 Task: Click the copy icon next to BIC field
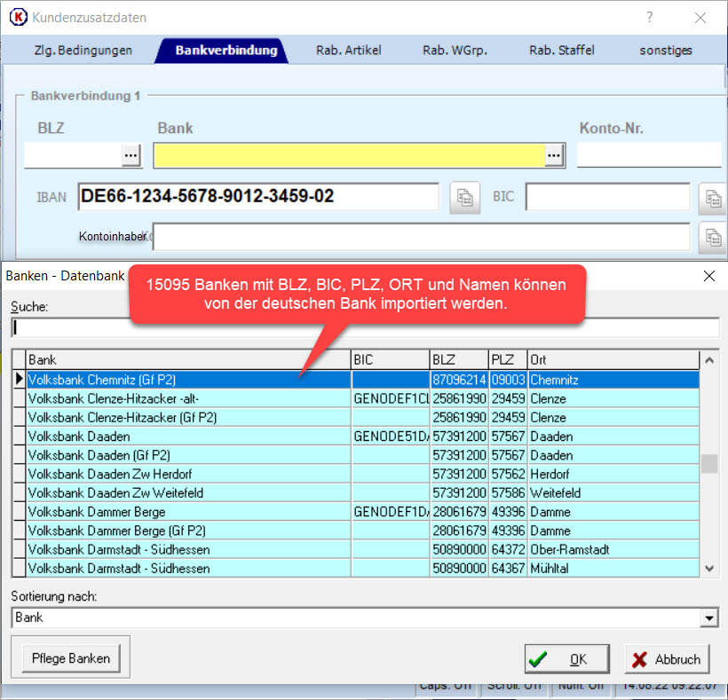click(x=711, y=197)
